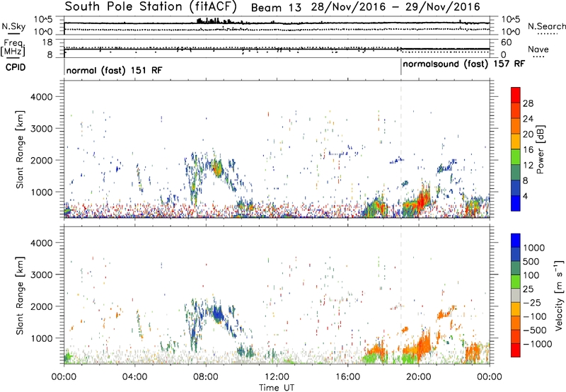Click the "20:00" time tick label

418,377
